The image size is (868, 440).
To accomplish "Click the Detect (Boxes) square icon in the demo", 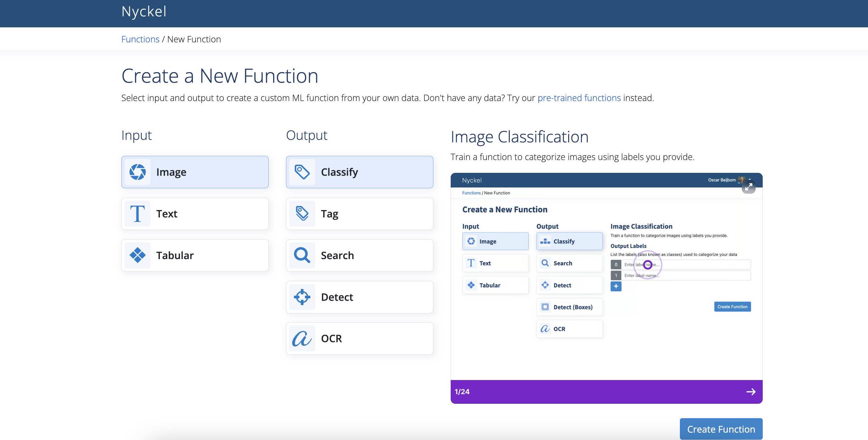I will pyautogui.click(x=545, y=307).
